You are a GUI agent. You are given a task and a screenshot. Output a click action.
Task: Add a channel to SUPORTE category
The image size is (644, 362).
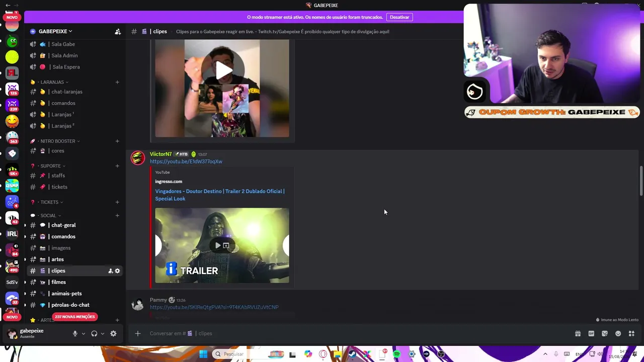pos(117,166)
